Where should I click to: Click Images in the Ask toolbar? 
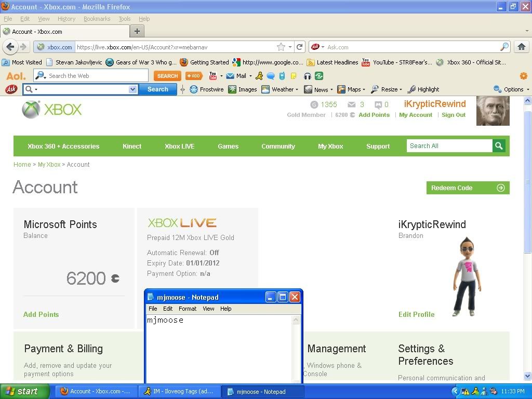tap(243, 89)
